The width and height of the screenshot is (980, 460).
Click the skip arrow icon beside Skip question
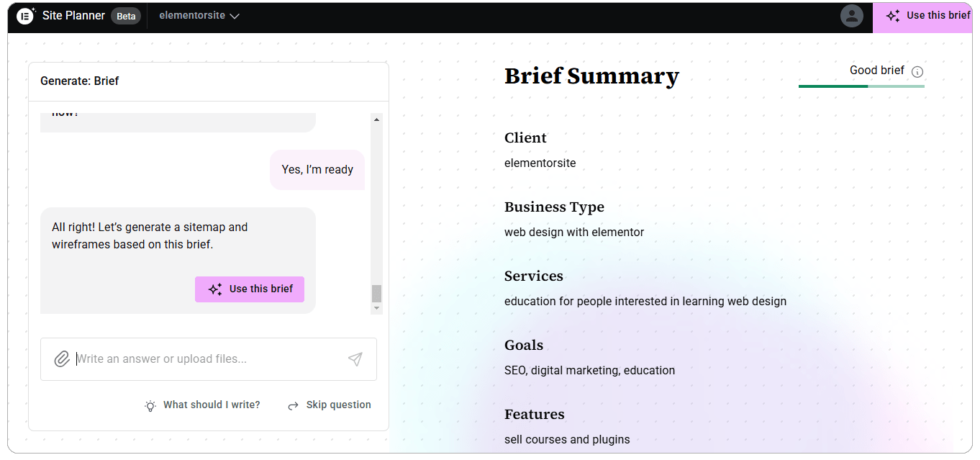(x=293, y=405)
